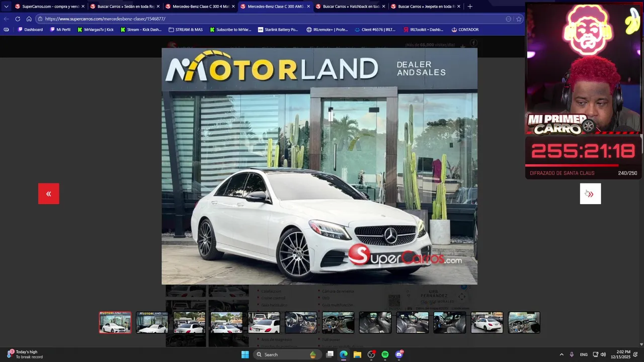Select the ninth thumbnail showing black seats

coord(413,322)
